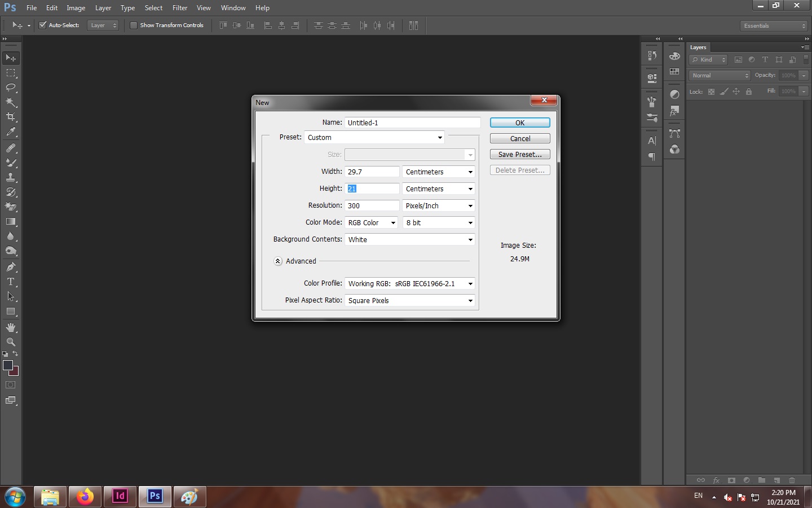Select the Pen tool
The image size is (812, 508).
coord(11,267)
